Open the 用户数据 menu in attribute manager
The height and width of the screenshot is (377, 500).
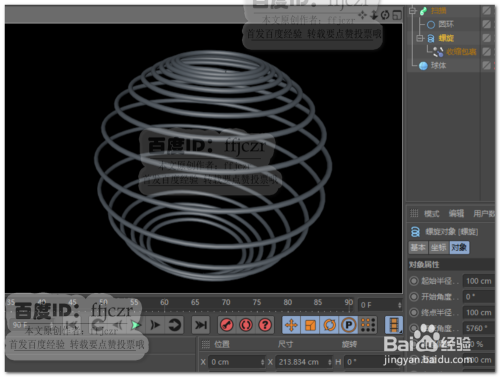pos(484,214)
